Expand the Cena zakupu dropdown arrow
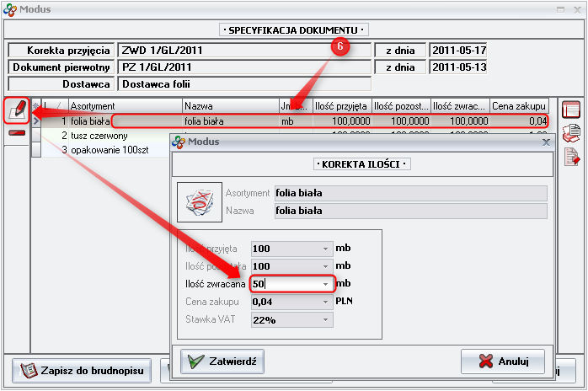 (x=325, y=302)
